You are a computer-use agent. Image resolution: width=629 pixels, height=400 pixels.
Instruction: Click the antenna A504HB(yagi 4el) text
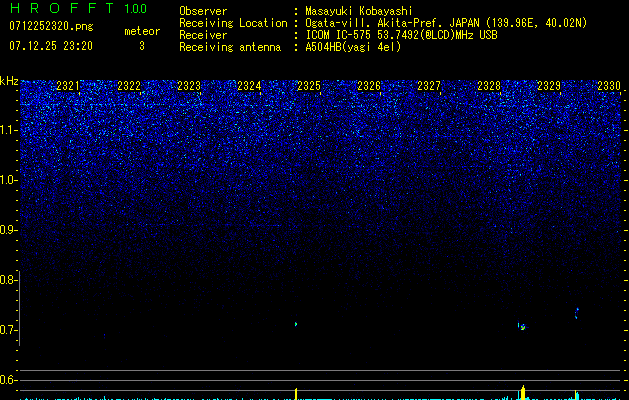coord(353,47)
